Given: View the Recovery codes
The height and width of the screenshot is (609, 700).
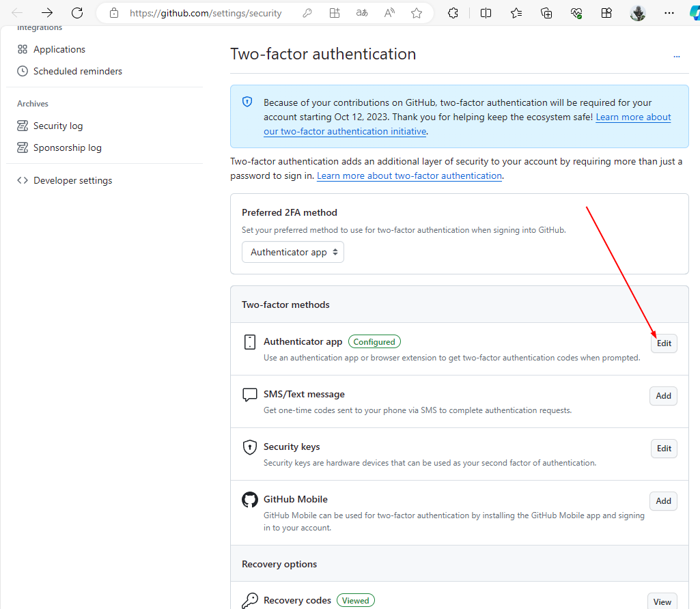Looking at the screenshot, I should (662, 601).
